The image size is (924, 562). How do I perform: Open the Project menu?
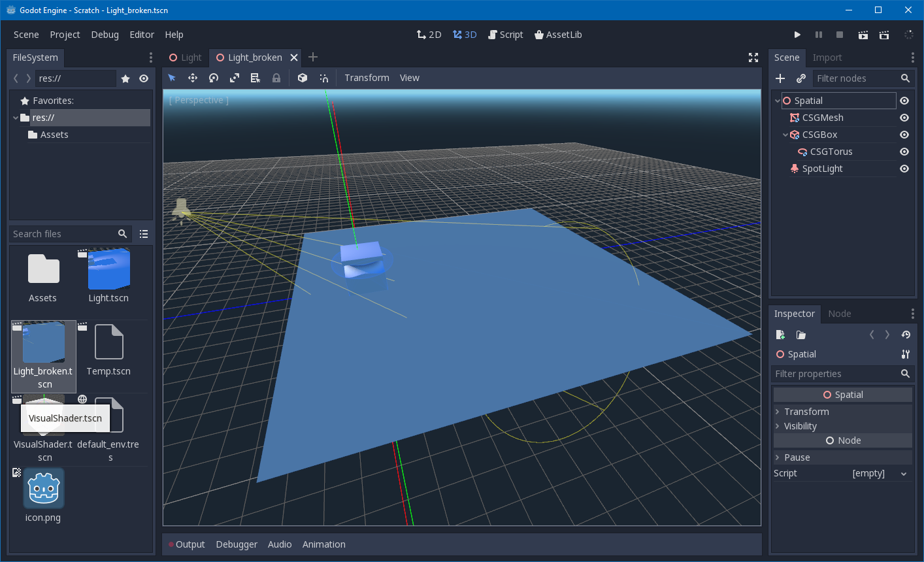(65, 35)
